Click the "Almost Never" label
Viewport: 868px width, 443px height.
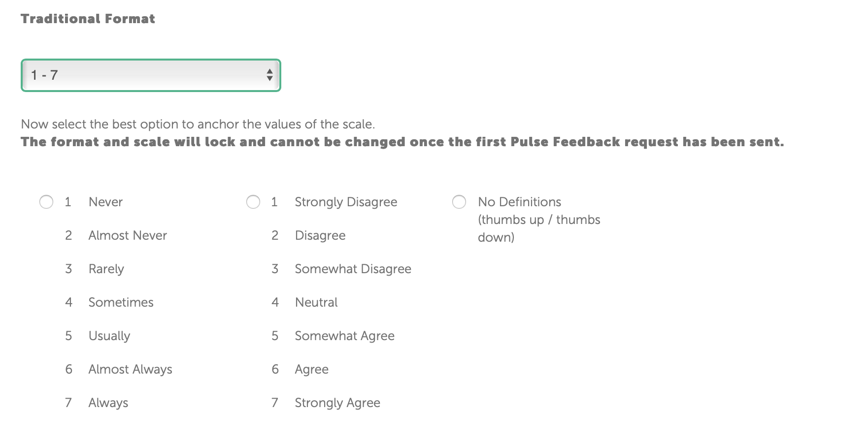coord(128,235)
